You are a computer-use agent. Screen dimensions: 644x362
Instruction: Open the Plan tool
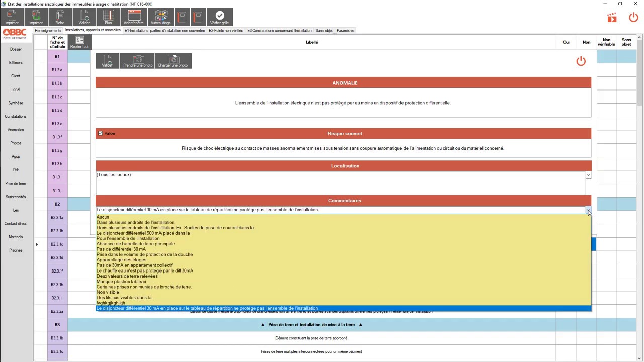(108, 17)
